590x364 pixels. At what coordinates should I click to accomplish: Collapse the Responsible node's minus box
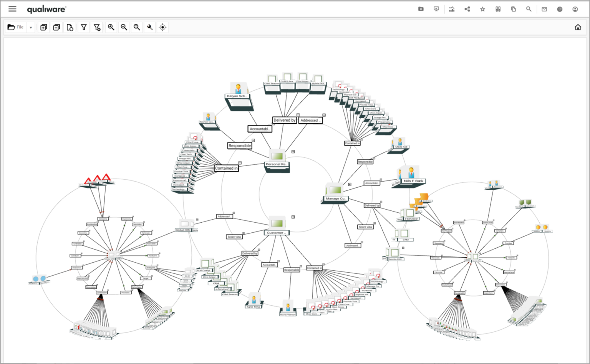coord(254,141)
